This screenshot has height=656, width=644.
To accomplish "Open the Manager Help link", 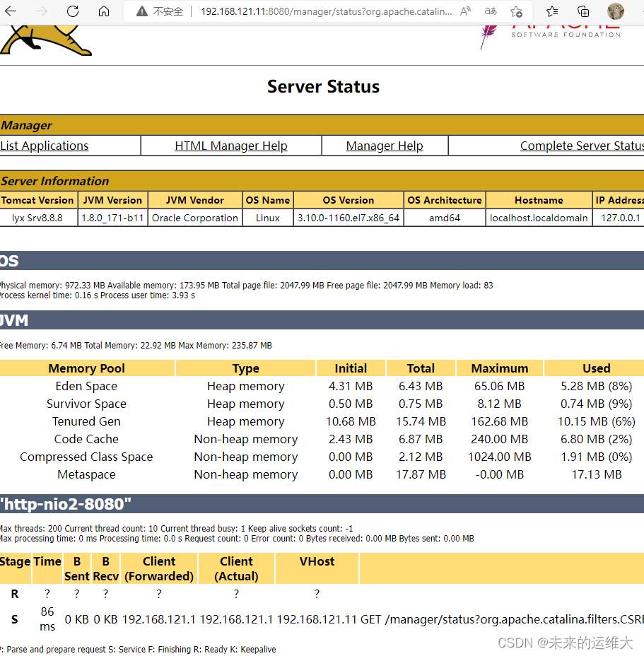I will pos(385,146).
